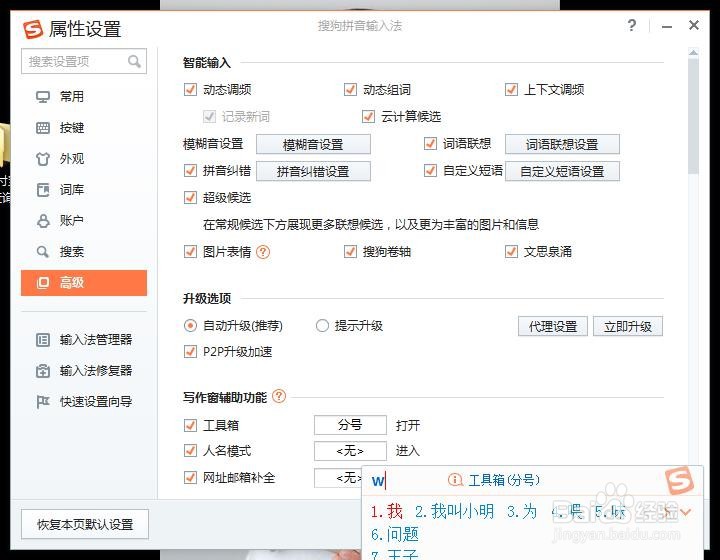Click the <无> hotkey field for 人名模式
Image resolution: width=720 pixels, height=560 pixels.
(x=350, y=451)
